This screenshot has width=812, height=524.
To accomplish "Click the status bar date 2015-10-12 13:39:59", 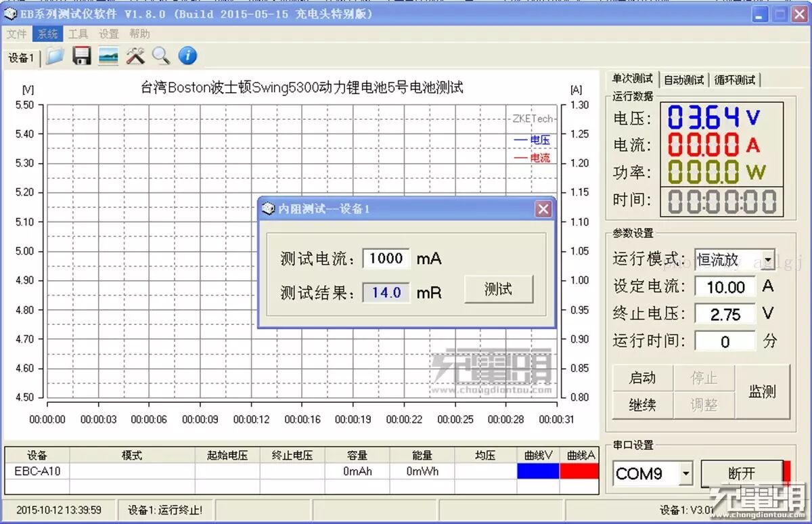I will tap(59, 510).
